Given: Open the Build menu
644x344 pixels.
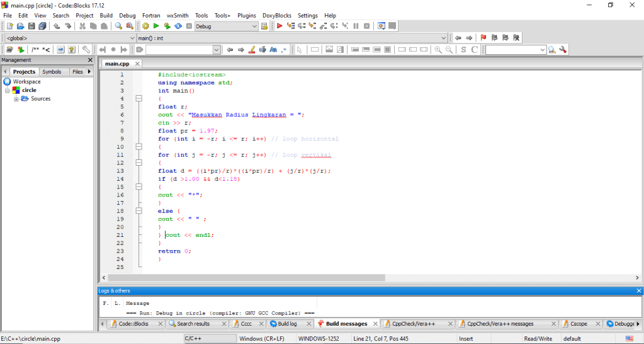Looking at the screenshot, I should (x=106, y=15).
